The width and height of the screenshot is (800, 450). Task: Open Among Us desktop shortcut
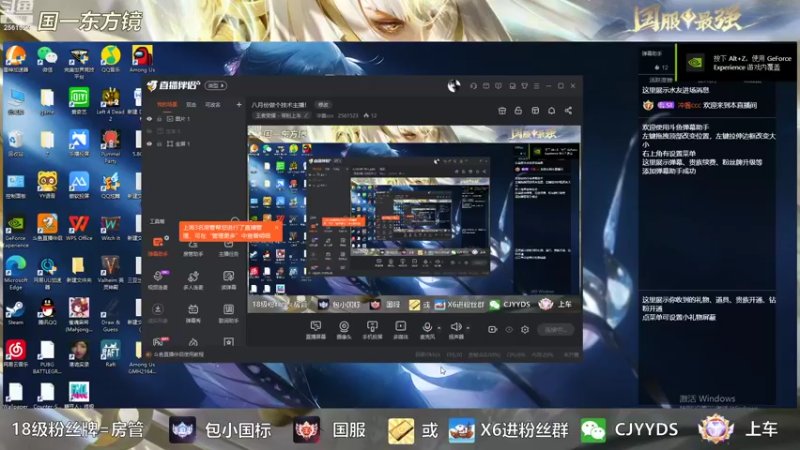[x=142, y=59]
